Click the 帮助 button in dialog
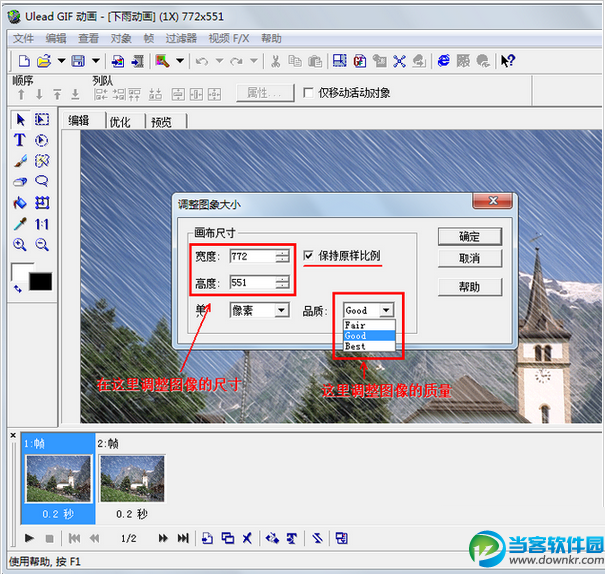605x574 pixels. pyautogui.click(x=470, y=287)
